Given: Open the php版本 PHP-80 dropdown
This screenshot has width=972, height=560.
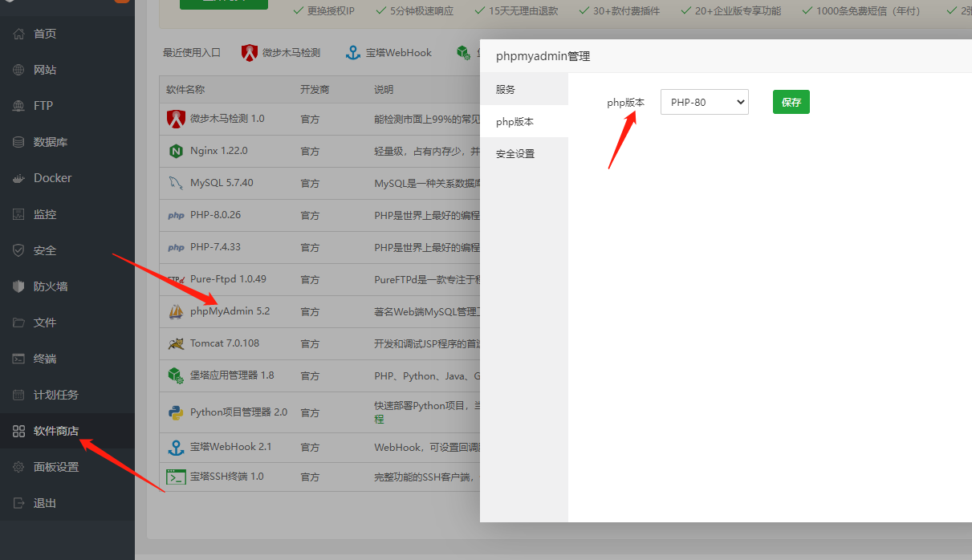Looking at the screenshot, I should (x=705, y=102).
